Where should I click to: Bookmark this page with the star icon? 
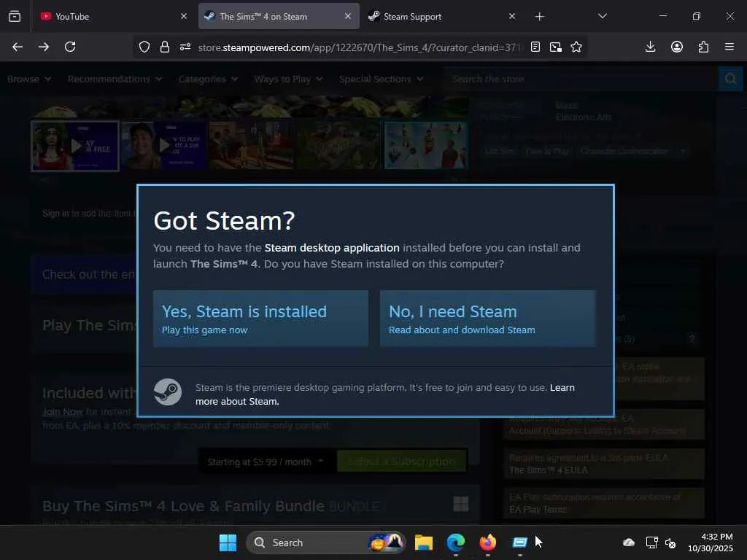click(x=576, y=47)
